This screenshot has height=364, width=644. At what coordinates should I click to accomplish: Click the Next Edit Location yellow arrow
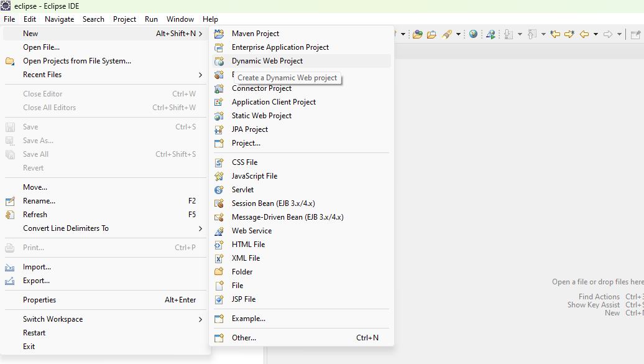[570, 34]
